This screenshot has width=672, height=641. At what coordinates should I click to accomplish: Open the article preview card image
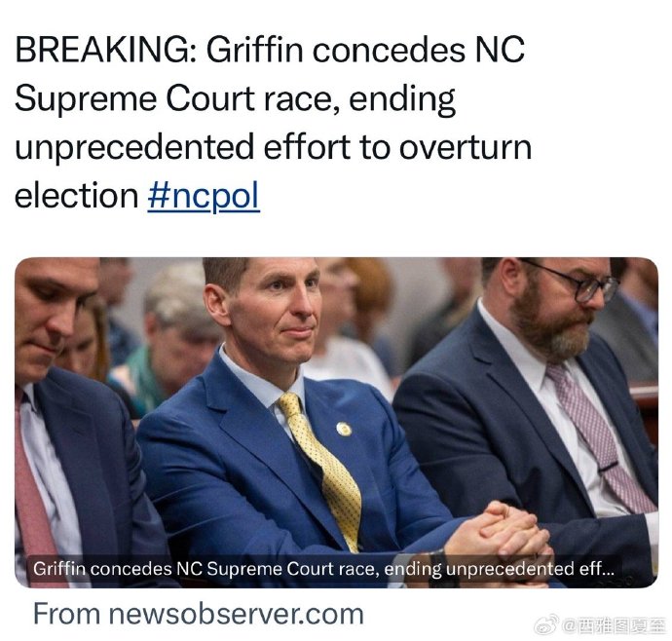336,423
